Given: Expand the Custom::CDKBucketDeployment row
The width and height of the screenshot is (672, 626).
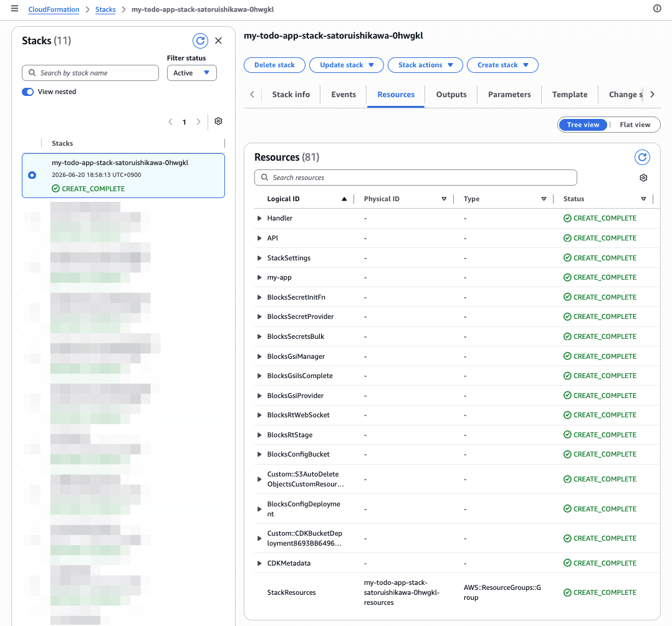Looking at the screenshot, I should point(259,538).
